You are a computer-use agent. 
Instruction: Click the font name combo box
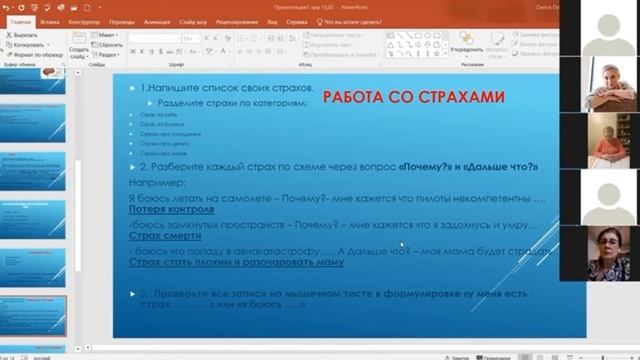pos(155,38)
